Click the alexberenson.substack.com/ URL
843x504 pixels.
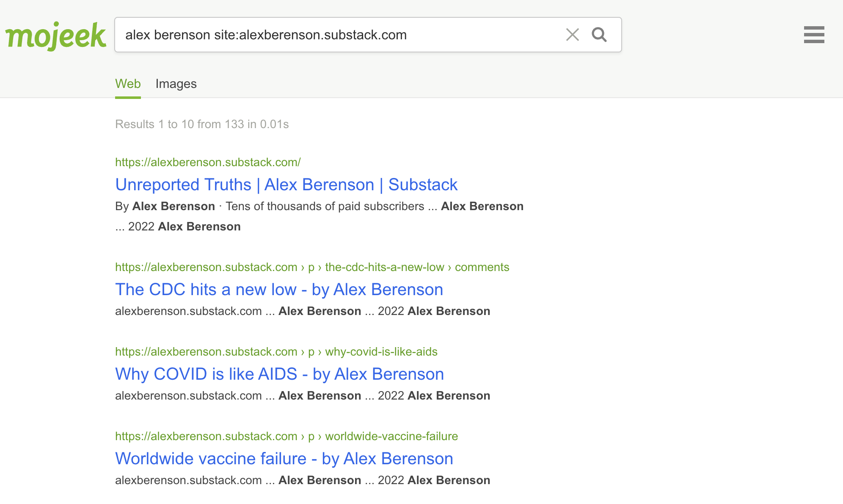point(208,162)
